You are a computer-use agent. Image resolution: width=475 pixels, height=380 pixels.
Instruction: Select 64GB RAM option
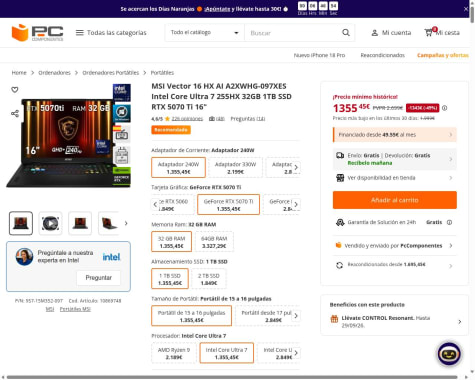(x=214, y=242)
